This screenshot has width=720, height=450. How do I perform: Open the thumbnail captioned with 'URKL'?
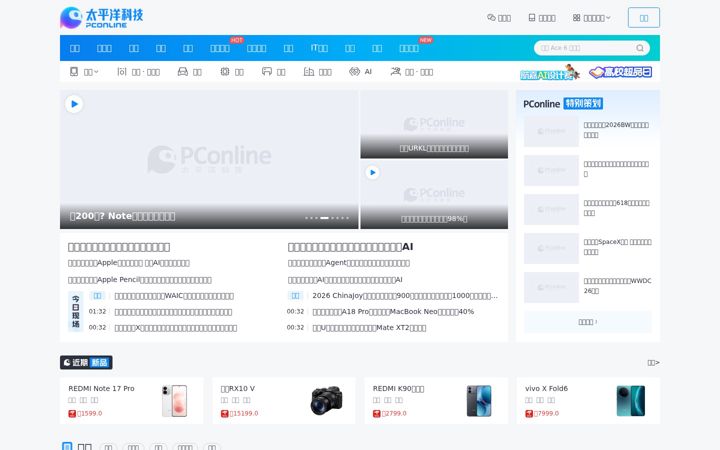click(434, 124)
